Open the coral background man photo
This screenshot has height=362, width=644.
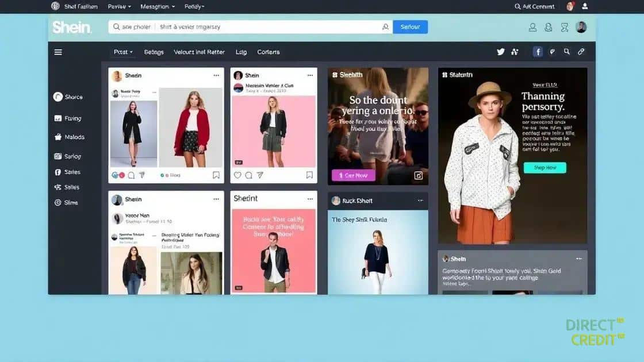(274, 251)
